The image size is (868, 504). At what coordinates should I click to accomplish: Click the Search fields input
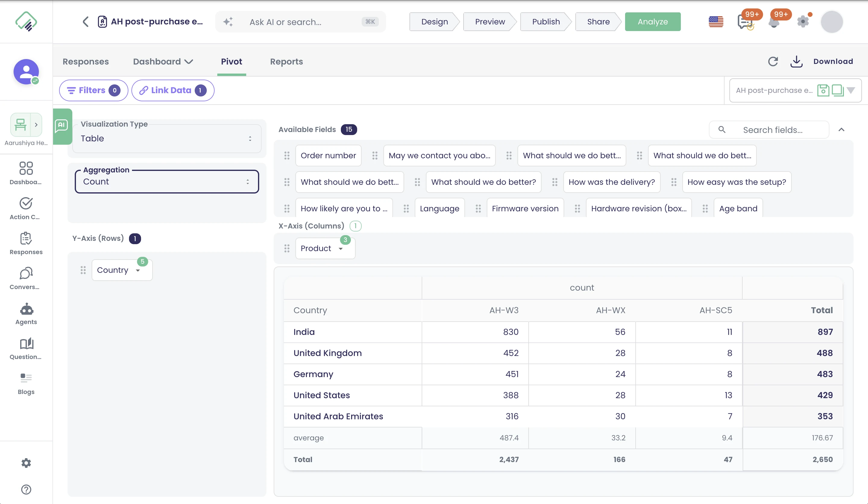point(769,130)
